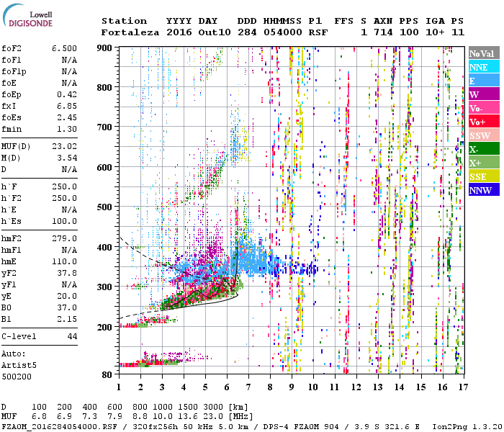Click the 900 km height axis label
The height and width of the screenshot is (432, 504).
pos(104,48)
